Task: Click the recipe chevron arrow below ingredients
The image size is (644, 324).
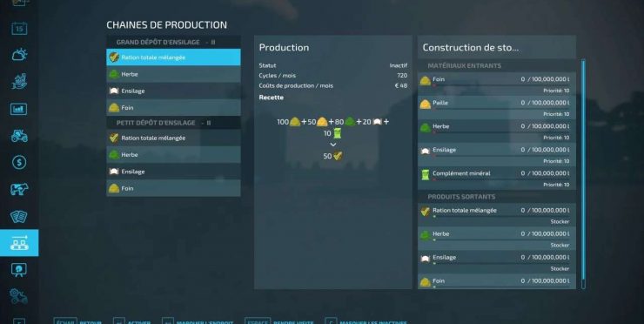Action: (333, 145)
